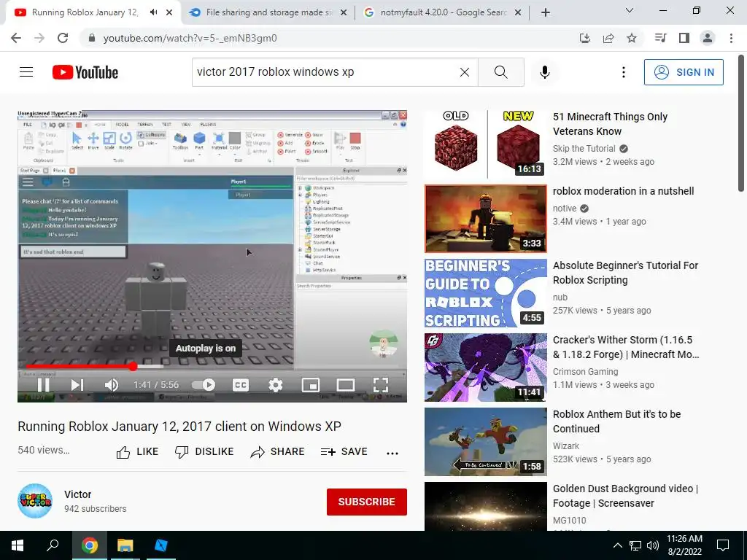The image size is (747, 560).
Task: Toggle Chrome side panel
Action: pyautogui.click(x=684, y=38)
